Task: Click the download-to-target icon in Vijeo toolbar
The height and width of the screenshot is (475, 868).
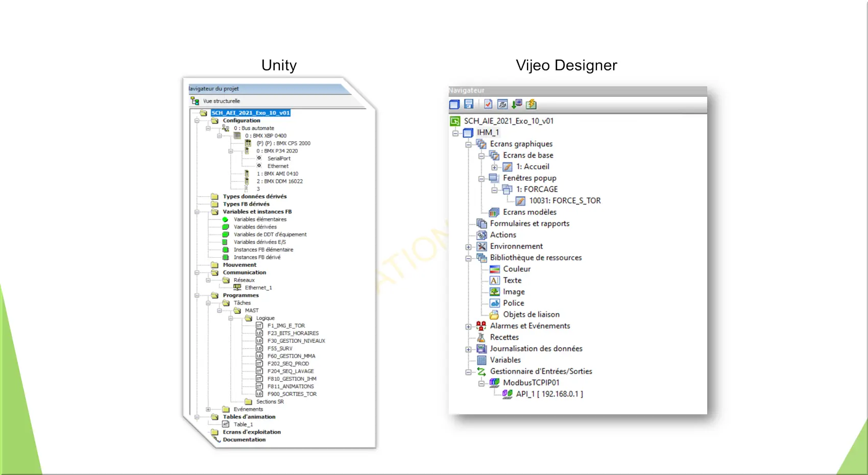Action: [517, 104]
